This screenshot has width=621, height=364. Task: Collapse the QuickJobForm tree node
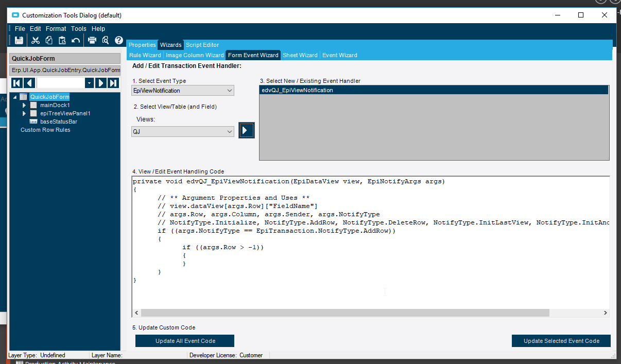[x=15, y=97]
